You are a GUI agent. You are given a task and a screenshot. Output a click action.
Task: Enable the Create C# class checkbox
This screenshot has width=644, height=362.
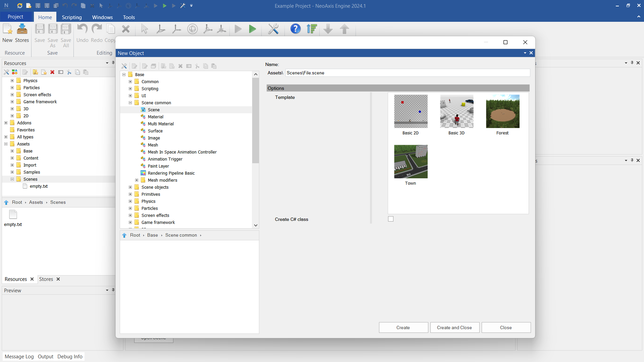point(391,219)
